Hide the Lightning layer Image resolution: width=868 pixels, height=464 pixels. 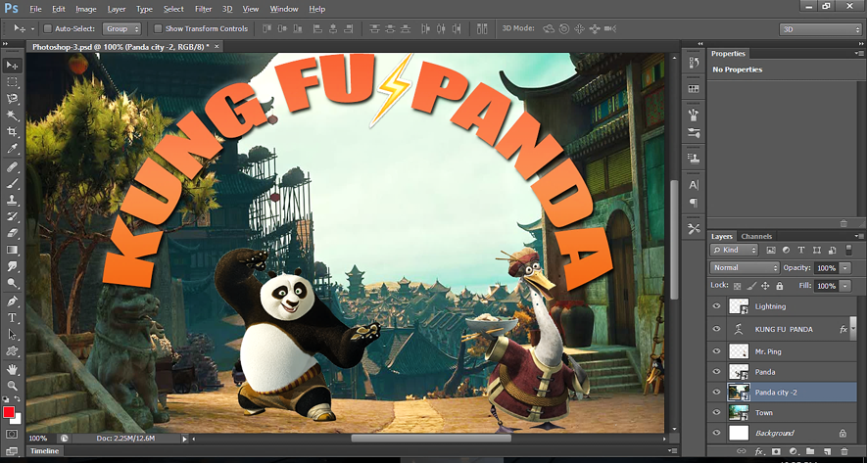tap(717, 305)
